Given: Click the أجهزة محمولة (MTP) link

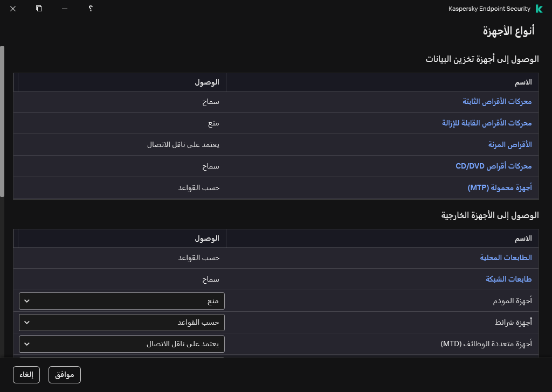Looking at the screenshot, I should tap(501, 187).
